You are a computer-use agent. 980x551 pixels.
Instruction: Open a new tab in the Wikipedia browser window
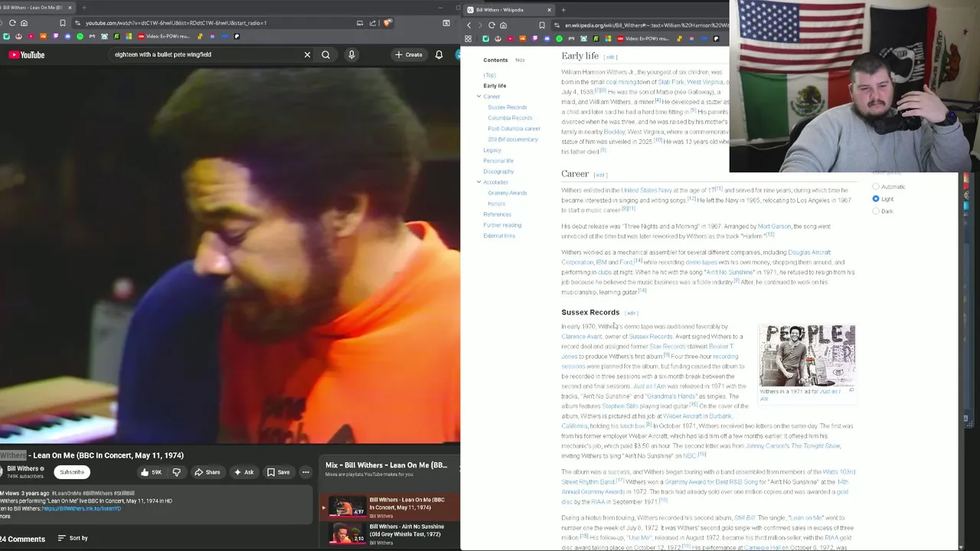coord(563,10)
